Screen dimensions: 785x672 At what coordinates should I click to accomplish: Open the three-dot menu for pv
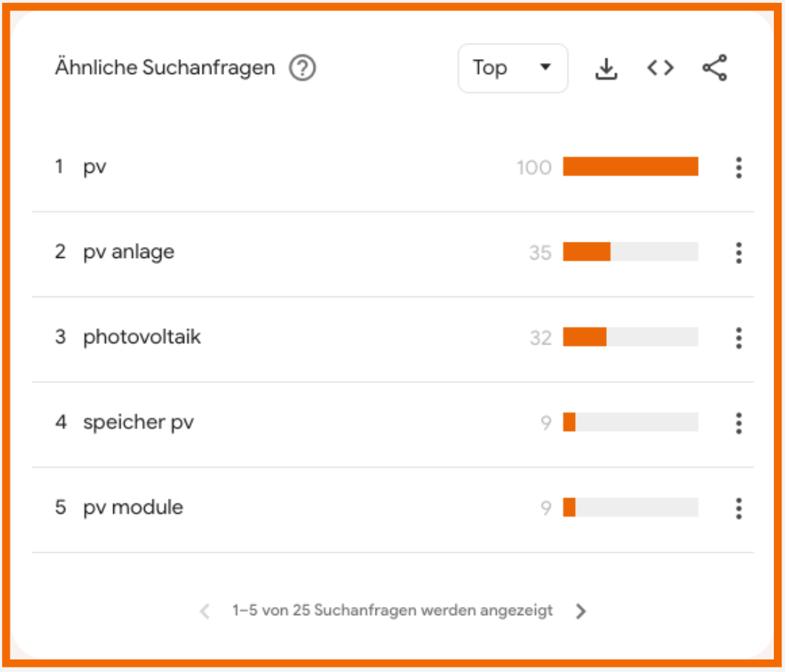738,168
